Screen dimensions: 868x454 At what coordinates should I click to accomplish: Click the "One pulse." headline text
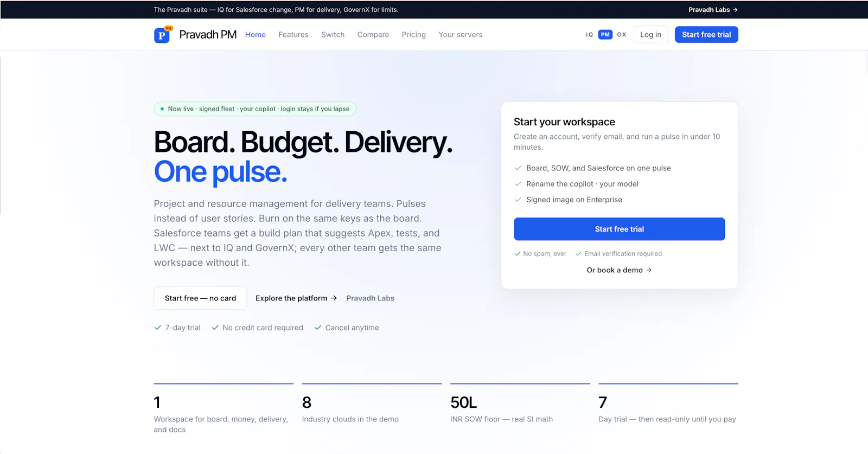(220, 172)
